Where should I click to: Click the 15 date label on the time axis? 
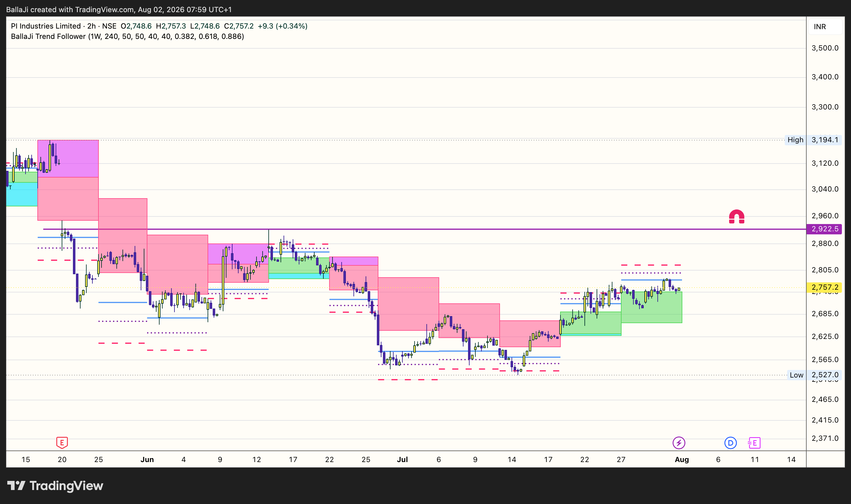pyautogui.click(x=26, y=460)
